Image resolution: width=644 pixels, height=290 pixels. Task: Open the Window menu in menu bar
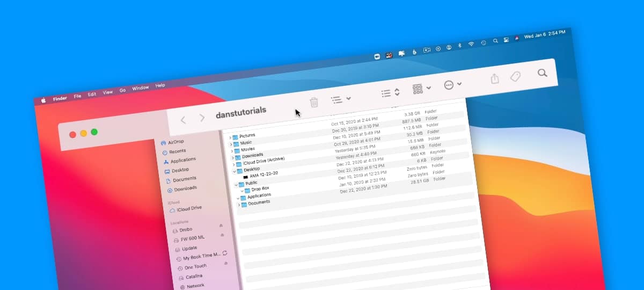[x=140, y=88]
